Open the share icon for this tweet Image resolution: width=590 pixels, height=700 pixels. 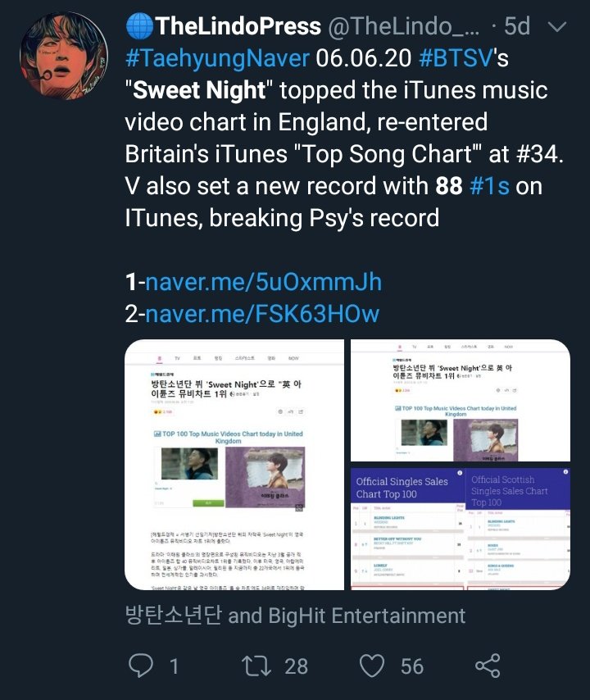(488, 666)
